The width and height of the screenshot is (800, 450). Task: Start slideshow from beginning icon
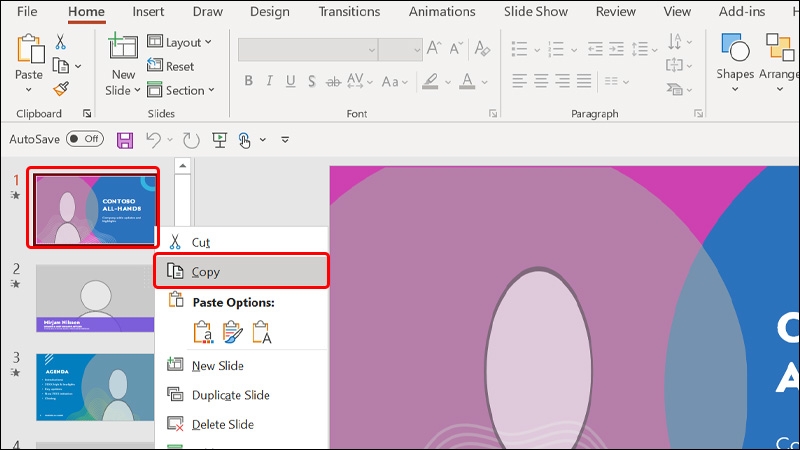coord(219,140)
